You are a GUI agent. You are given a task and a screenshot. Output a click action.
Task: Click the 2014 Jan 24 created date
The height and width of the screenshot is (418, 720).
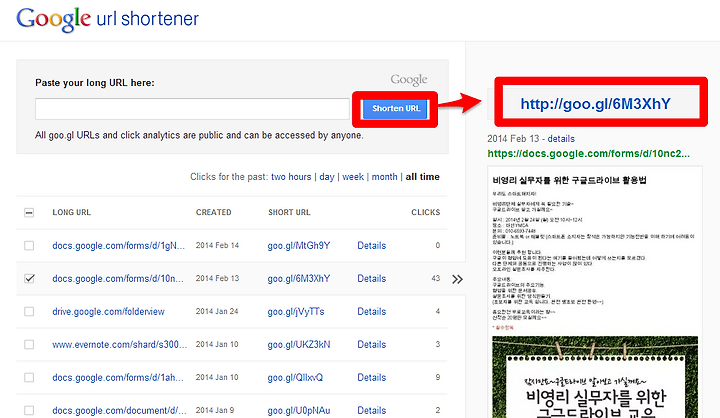pyautogui.click(x=217, y=311)
